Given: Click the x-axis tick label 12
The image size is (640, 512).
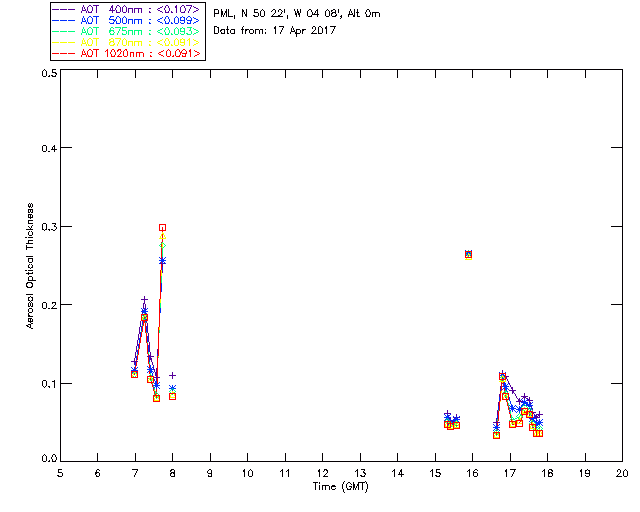Looking at the screenshot, I should pos(322,473).
